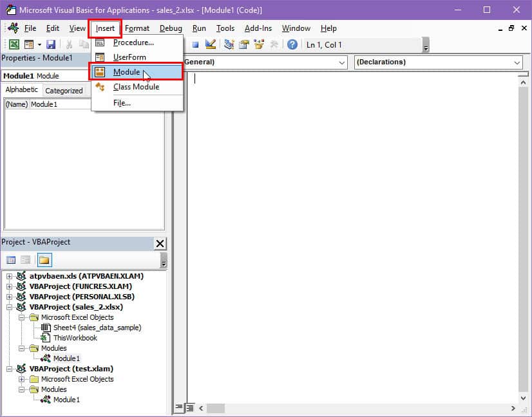Click the View Microsoft Excel toolbar icon

[14, 44]
